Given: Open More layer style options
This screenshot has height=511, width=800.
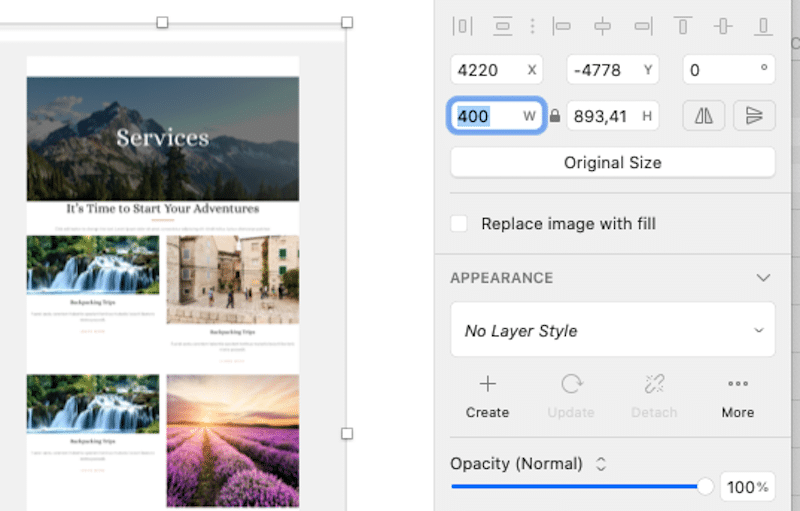Looking at the screenshot, I should tap(738, 396).
